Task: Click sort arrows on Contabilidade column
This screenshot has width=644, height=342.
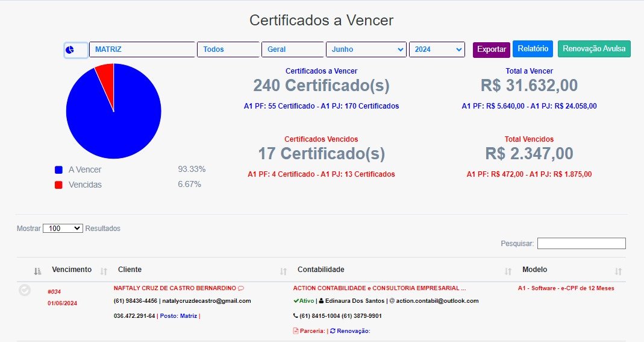Action: pos(508,271)
